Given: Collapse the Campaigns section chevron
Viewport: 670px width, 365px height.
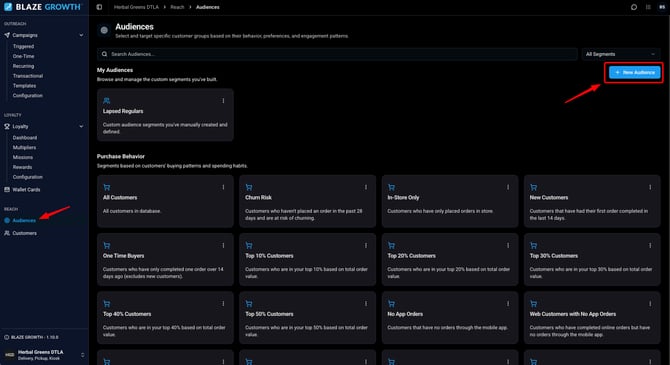Looking at the screenshot, I should 81,35.
